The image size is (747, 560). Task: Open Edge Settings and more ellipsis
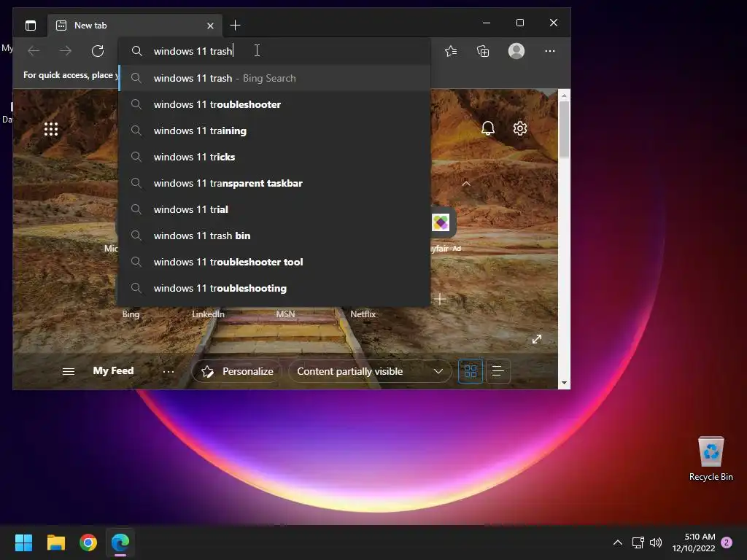550,51
